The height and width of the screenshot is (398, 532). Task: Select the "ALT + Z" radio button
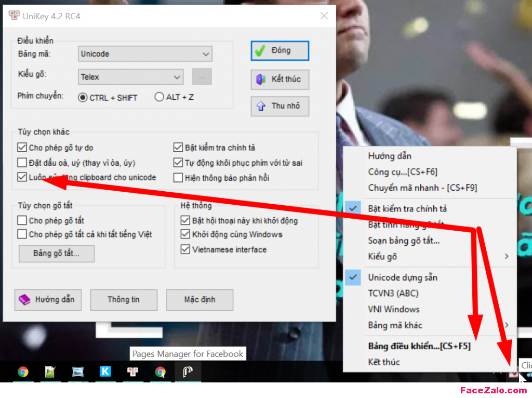[x=159, y=97]
